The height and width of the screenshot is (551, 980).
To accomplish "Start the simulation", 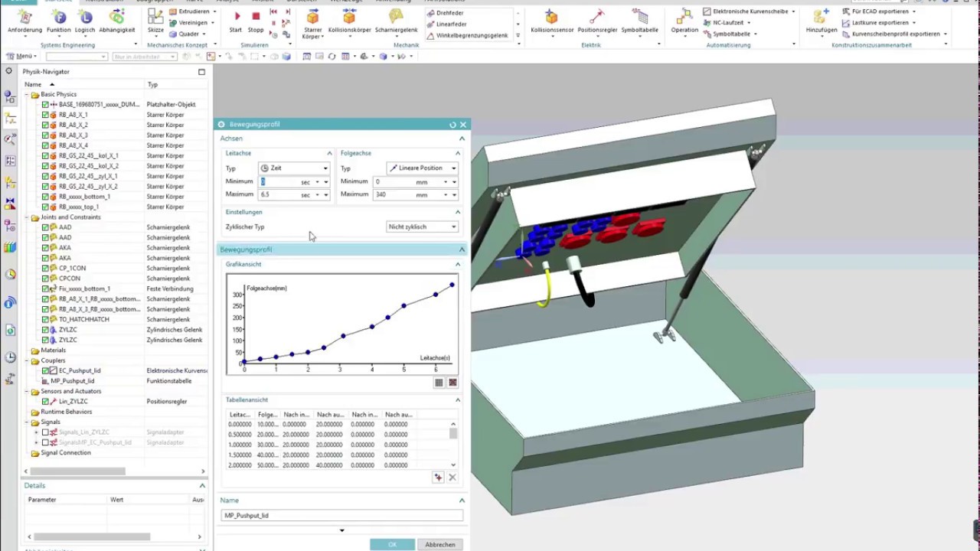I will coord(236,21).
